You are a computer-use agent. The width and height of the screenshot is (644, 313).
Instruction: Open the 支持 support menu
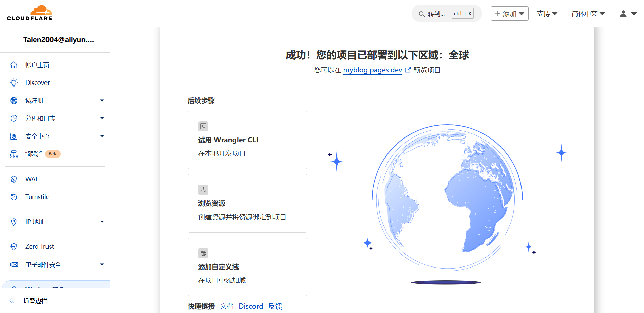pos(547,14)
